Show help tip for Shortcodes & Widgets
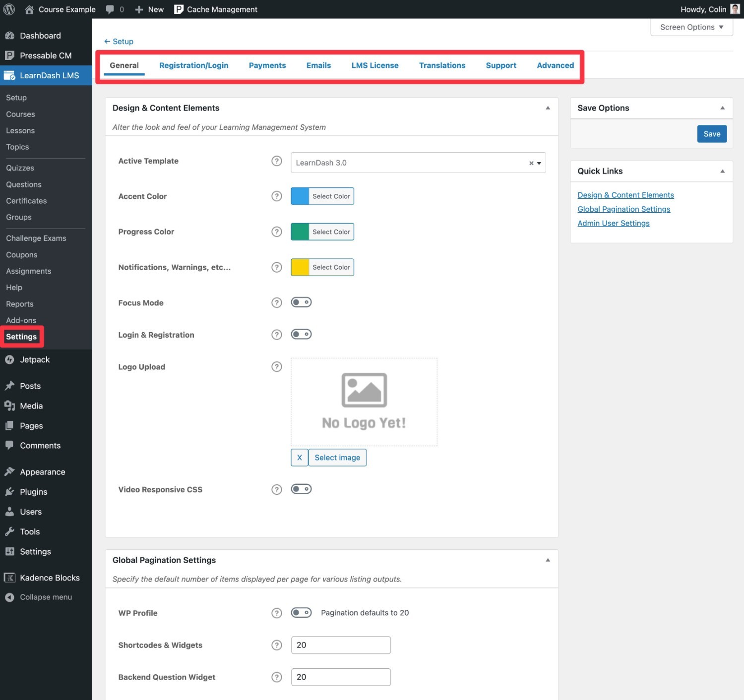Viewport: 744px width, 700px height. click(277, 645)
